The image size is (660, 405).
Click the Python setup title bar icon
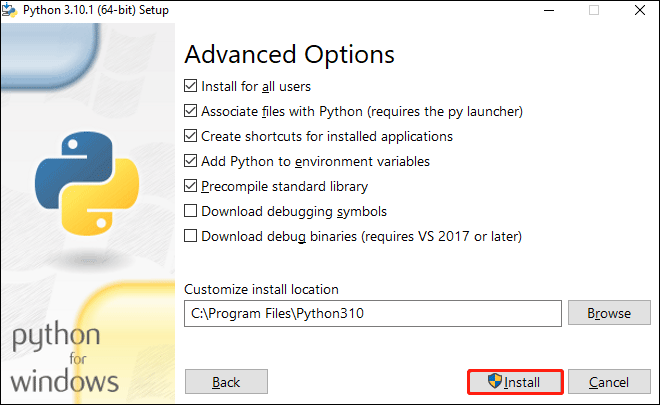point(9,10)
